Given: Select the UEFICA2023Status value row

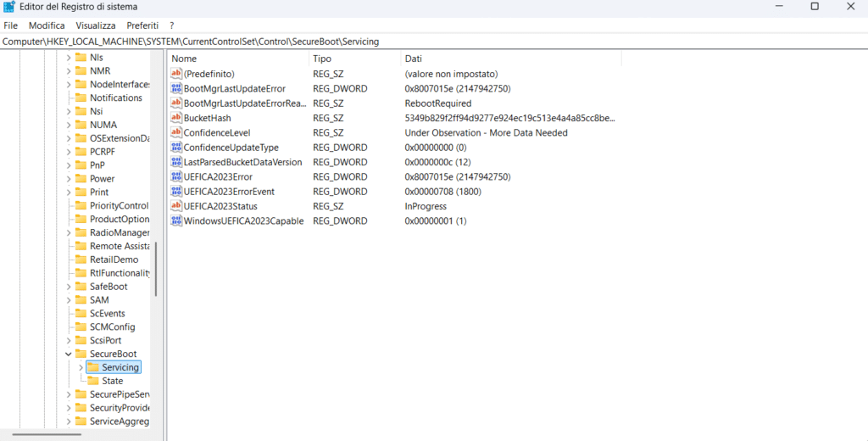Looking at the screenshot, I should pyautogui.click(x=220, y=206).
